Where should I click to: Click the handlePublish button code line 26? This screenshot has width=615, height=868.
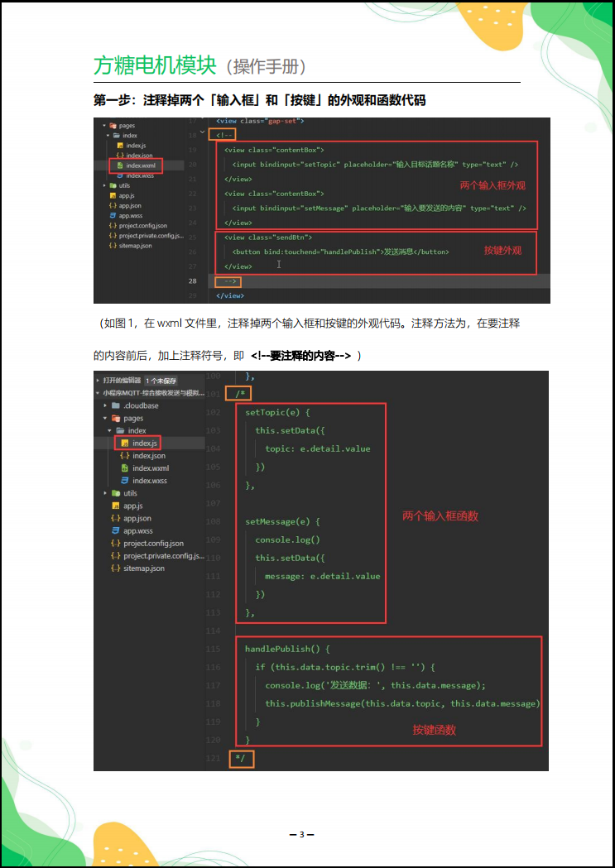[340, 252]
